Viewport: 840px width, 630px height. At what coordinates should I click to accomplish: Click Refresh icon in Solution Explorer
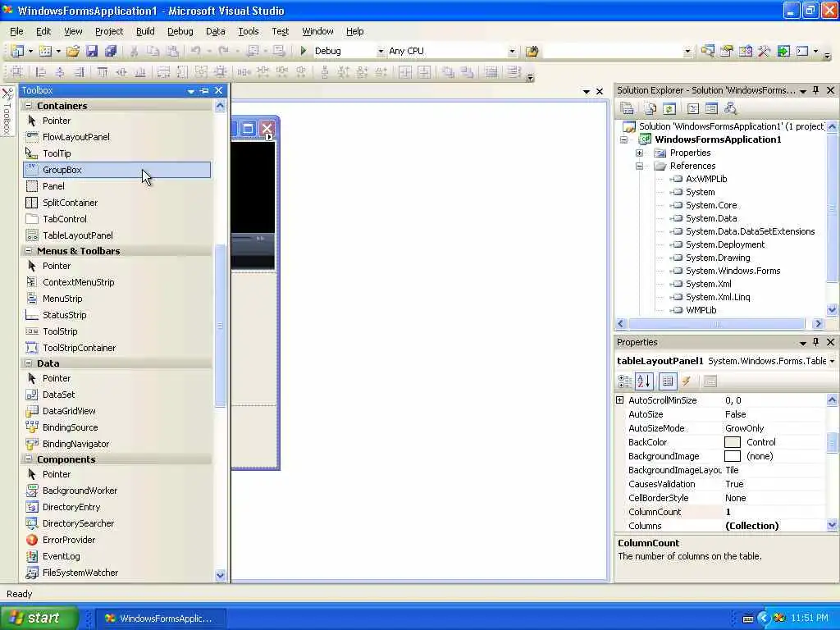pos(669,109)
